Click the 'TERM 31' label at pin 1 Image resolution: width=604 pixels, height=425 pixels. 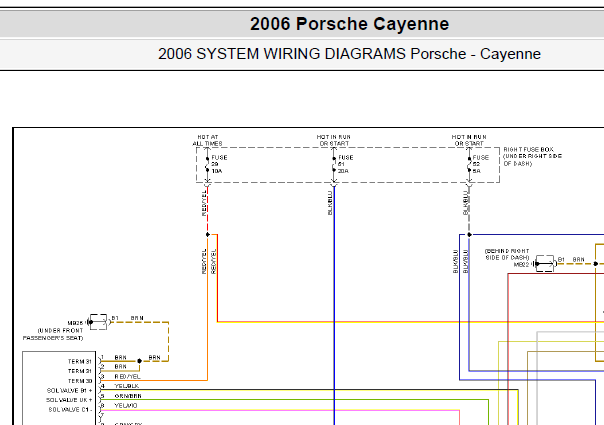80,361
